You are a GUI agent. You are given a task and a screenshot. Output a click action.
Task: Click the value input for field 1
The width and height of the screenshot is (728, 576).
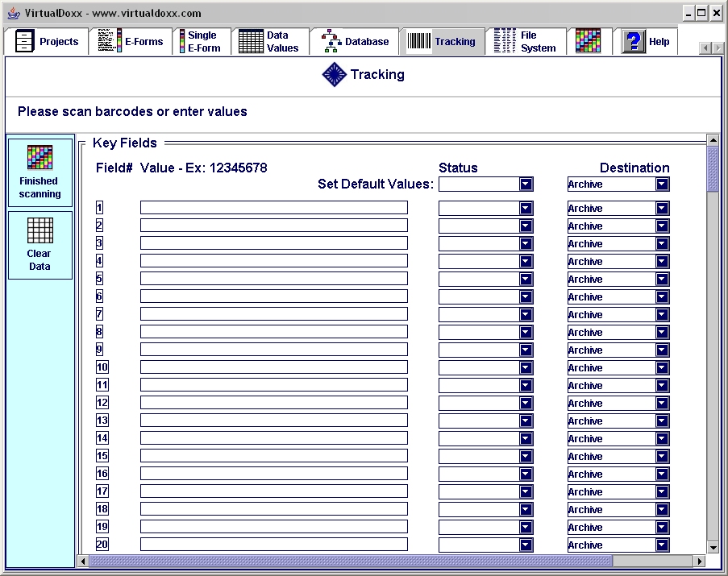[x=274, y=207]
